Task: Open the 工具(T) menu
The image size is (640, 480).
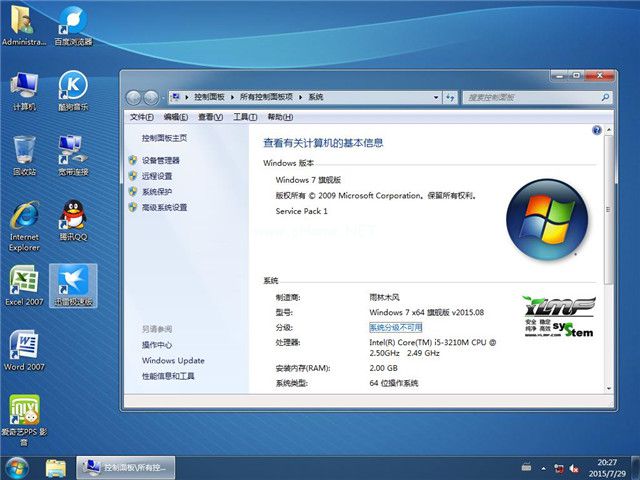Action: pos(245,117)
